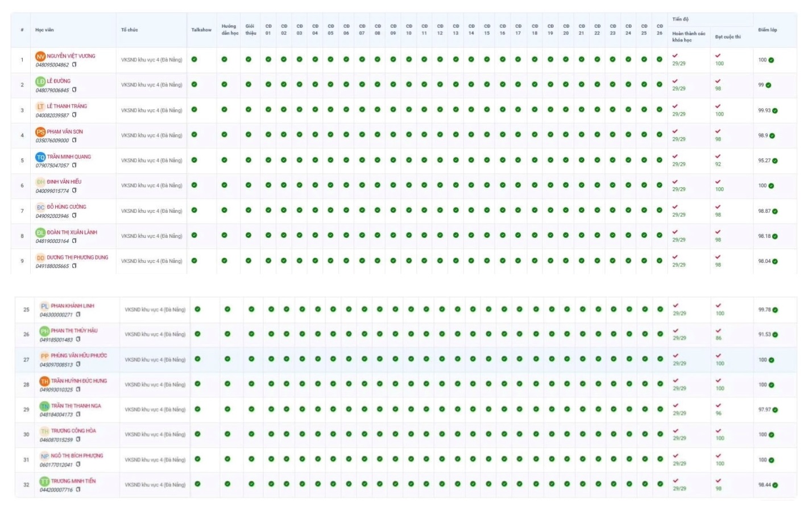Click the Tổ chức column header
Viewport: 812px width, 511px height.
click(x=130, y=30)
